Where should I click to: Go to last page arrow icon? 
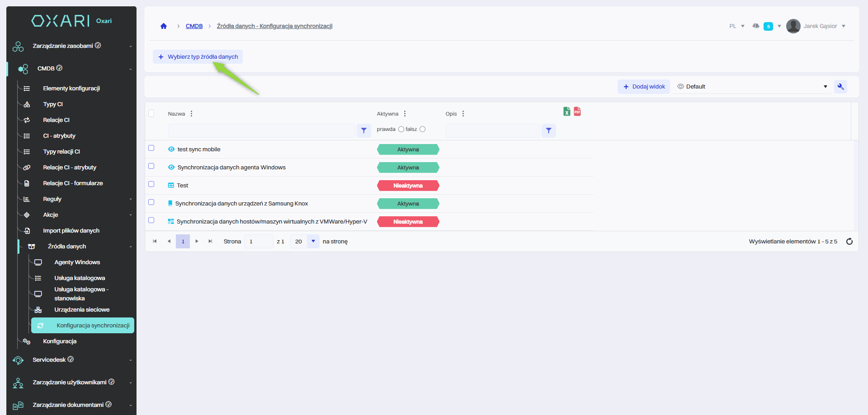click(x=210, y=242)
